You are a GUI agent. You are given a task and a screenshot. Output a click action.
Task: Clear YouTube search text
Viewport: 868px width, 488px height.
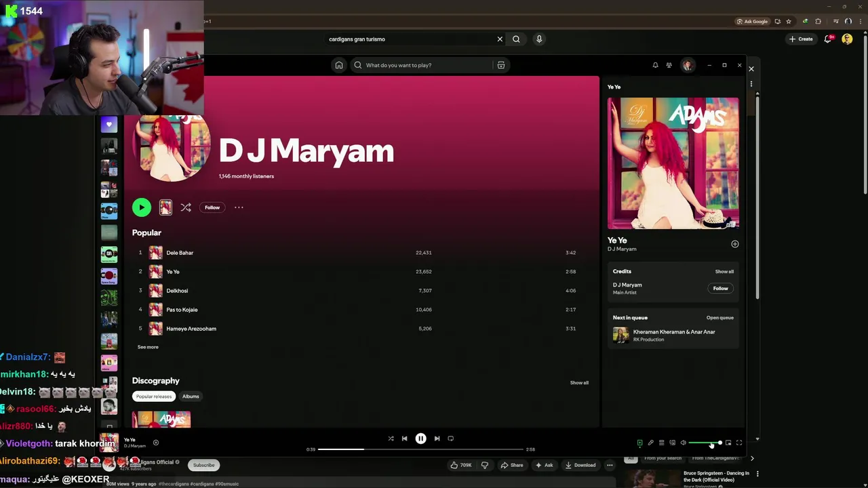click(x=500, y=39)
